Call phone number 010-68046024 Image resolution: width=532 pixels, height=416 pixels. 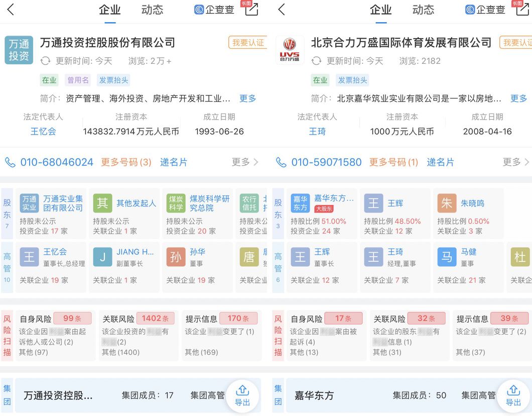coord(57,162)
